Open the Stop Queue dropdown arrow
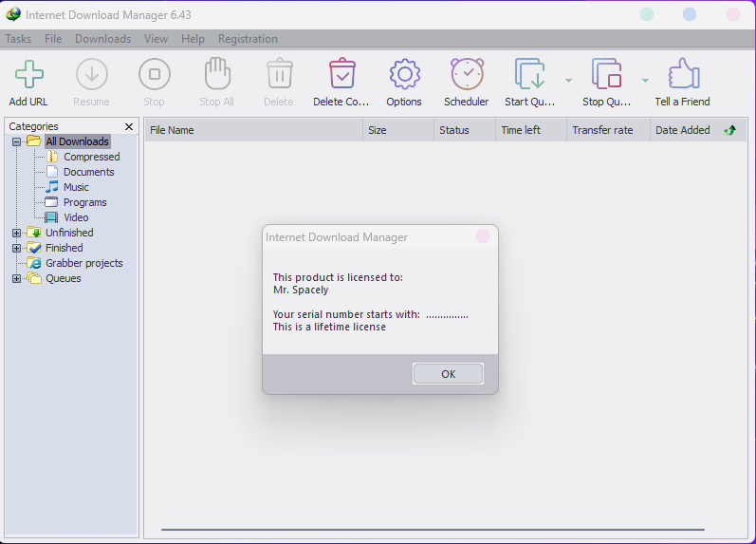The image size is (756, 544). pos(645,80)
